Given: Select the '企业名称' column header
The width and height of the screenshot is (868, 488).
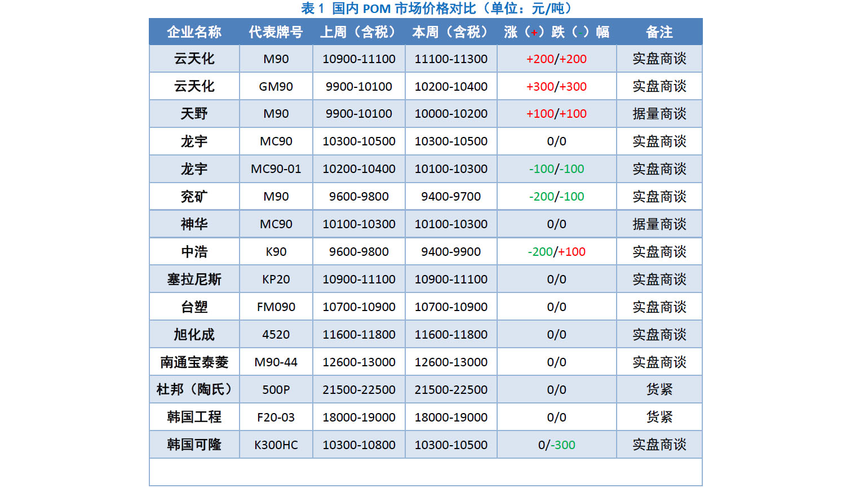Looking at the screenshot, I should [194, 32].
